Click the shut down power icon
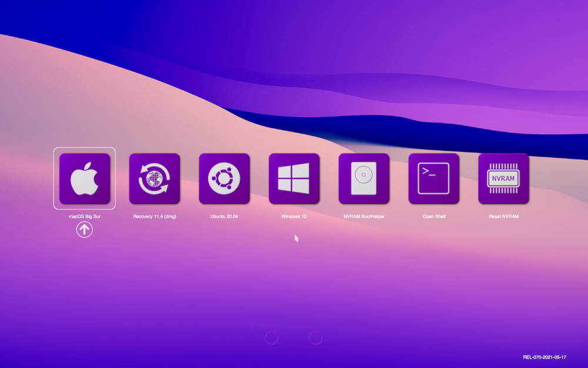This screenshot has width=588, height=368. (316, 337)
